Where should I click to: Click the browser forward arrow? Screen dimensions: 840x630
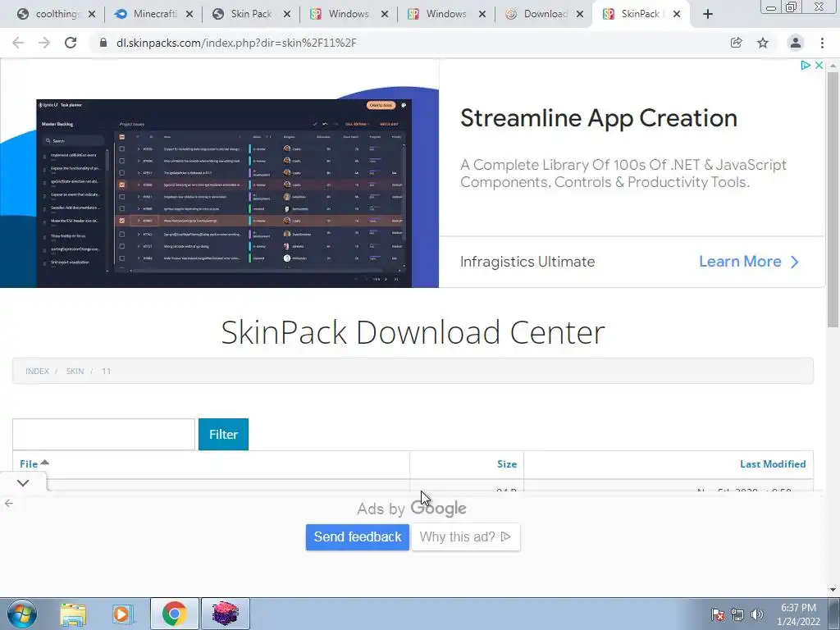pyautogui.click(x=44, y=43)
